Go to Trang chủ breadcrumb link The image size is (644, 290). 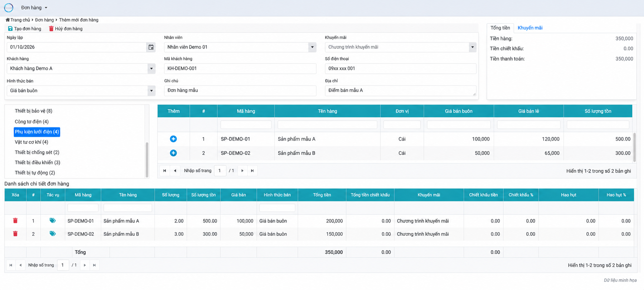(18, 20)
